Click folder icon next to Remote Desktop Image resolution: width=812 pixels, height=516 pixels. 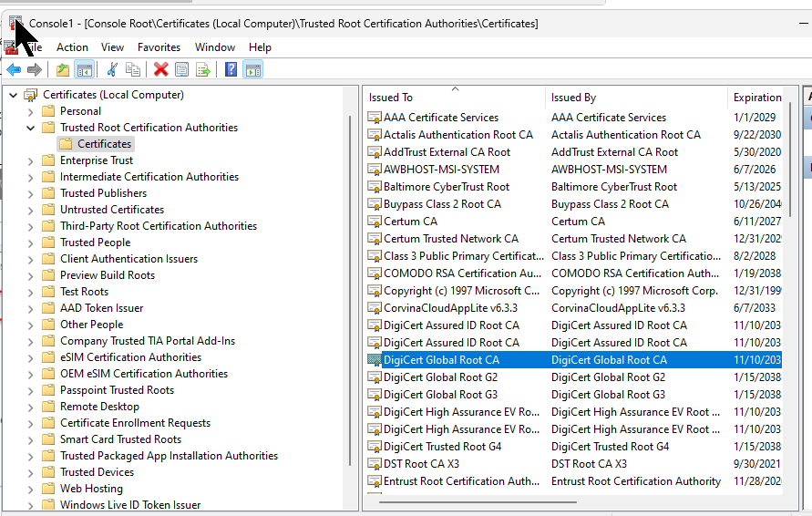[x=48, y=407]
